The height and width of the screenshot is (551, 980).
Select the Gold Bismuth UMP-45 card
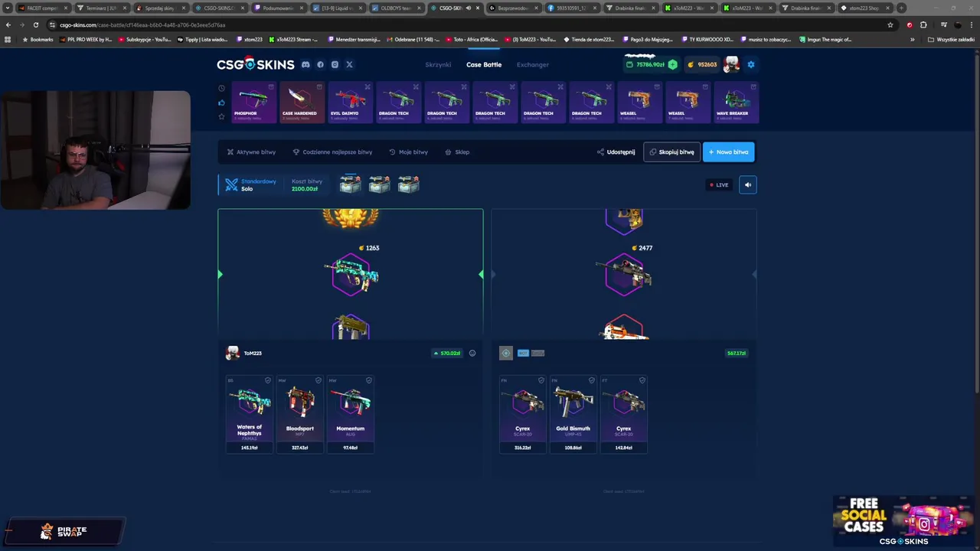pyautogui.click(x=573, y=414)
